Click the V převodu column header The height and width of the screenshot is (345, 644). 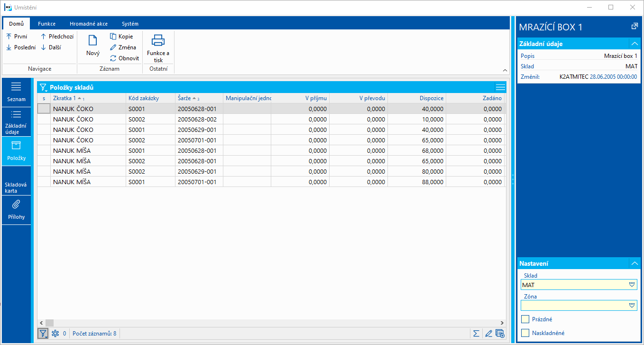click(x=359, y=98)
